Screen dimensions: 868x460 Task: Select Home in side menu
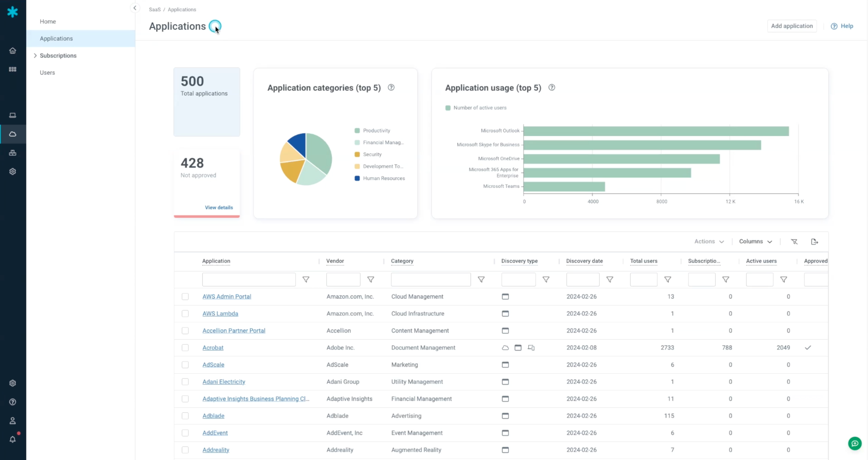(x=47, y=21)
